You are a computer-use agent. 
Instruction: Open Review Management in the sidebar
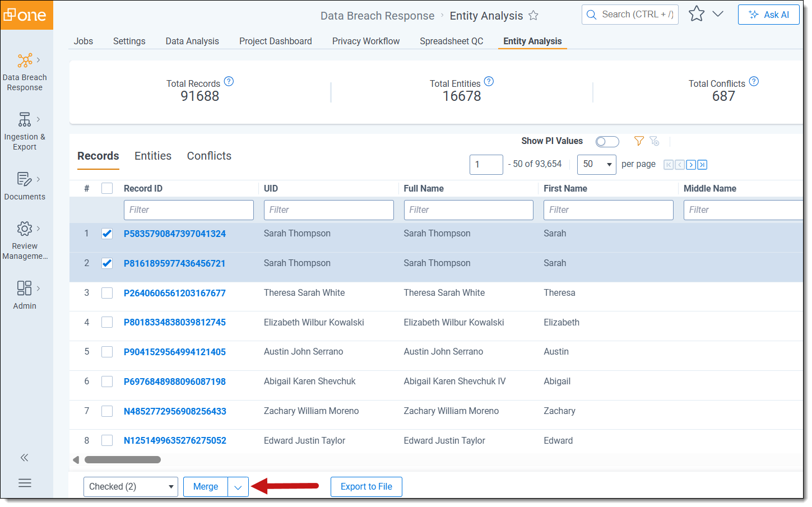tap(25, 229)
